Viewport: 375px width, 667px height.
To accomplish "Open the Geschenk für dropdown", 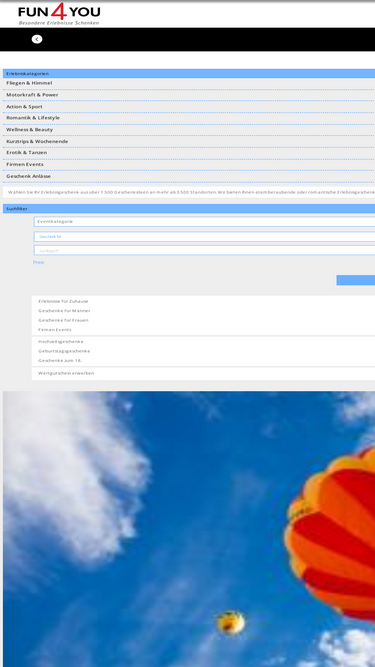I will (x=205, y=237).
